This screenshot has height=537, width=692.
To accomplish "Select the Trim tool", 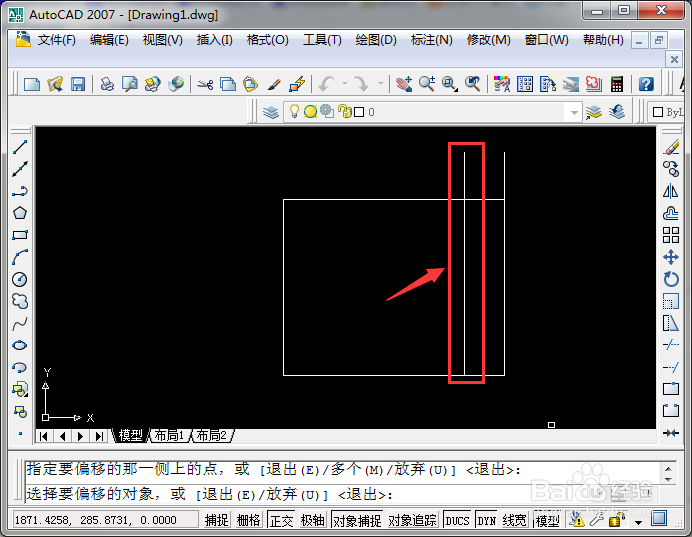I will coord(671,345).
